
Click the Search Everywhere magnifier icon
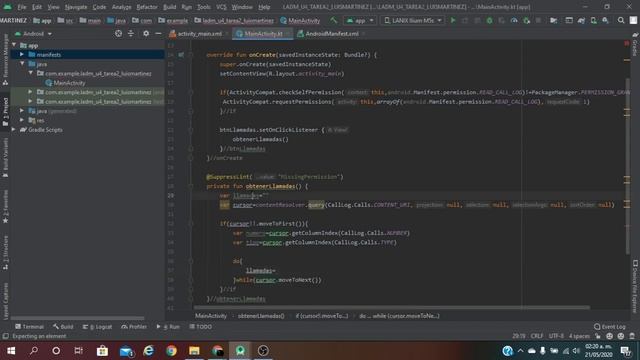[621, 20]
